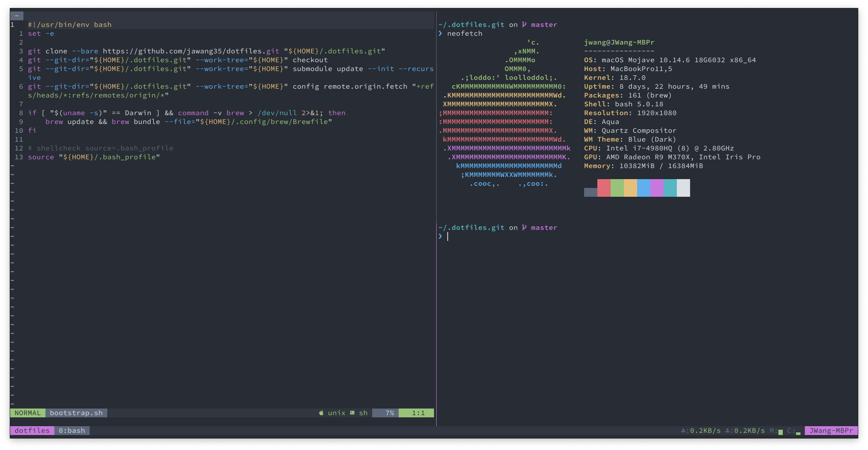Viewport: 868px width, 450px height.
Task: Click 'remote.origin.fetch' on line 6
Action: [366, 86]
